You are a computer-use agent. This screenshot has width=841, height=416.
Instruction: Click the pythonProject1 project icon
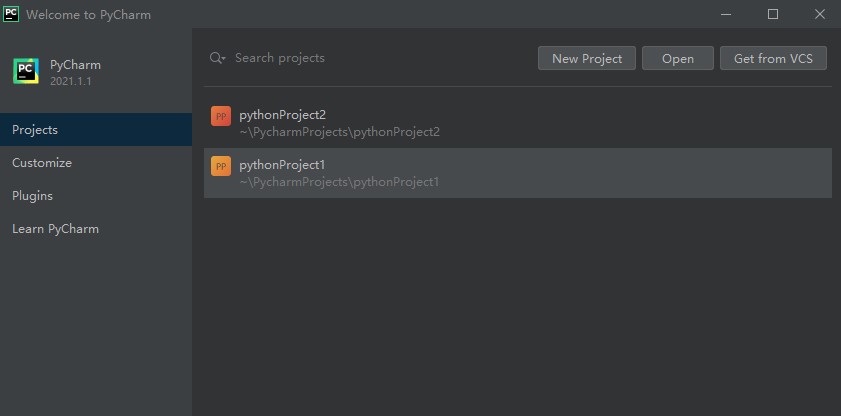click(221, 166)
